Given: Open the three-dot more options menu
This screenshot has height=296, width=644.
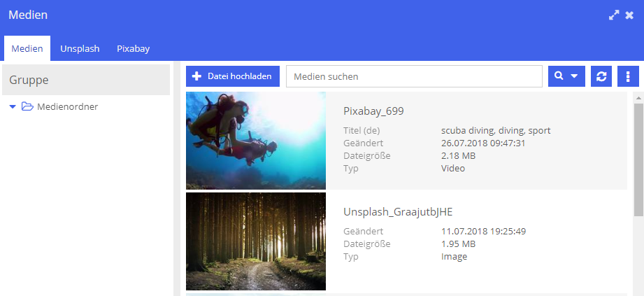Looking at the screenshot, I should pyautogui.click(x=628, y=76).
